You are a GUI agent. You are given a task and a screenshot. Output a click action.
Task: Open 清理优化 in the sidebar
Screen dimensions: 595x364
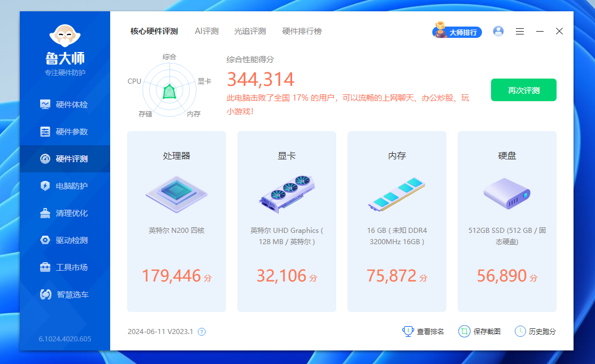pyautogui.click(x=65, y=213)
